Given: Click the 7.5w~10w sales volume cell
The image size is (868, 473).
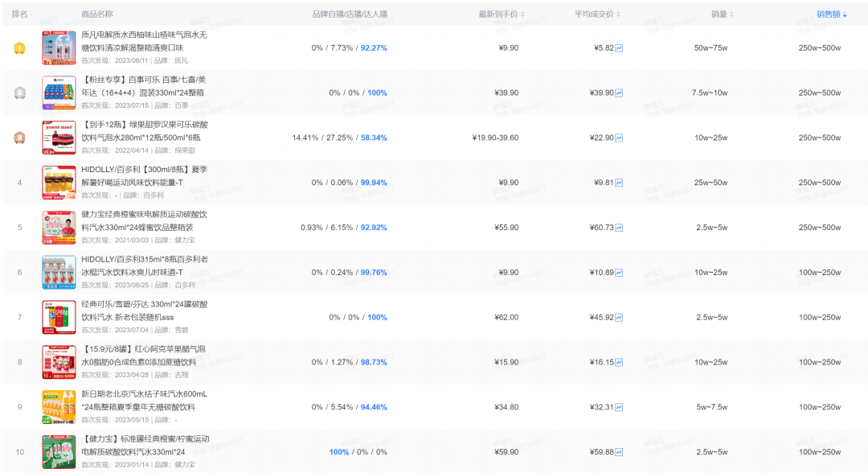Looking at the screenshot, I should (710, 93).
